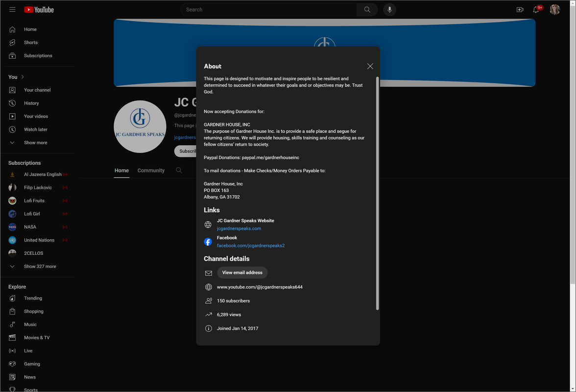Open the hamburger guide menu
This screenshot has height=392, width=576.
coord(12,9)
